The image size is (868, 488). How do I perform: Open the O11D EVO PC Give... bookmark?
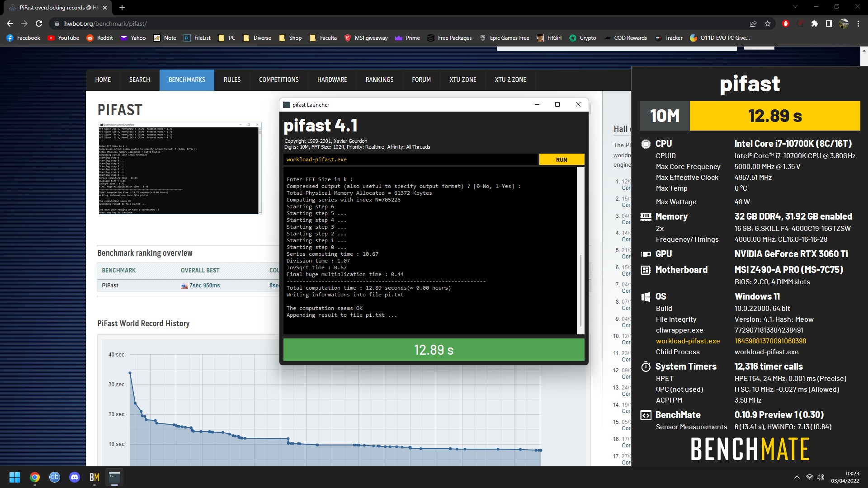coord(720,38)
